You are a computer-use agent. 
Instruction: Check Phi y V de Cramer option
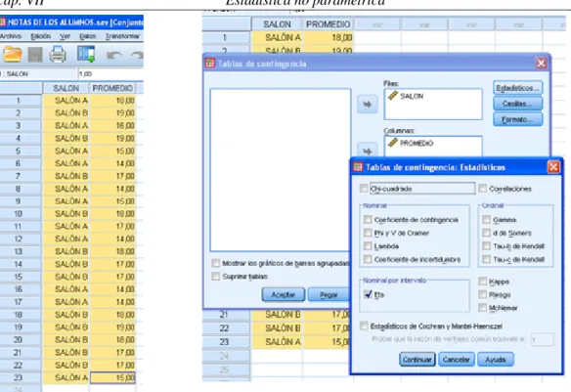(x=368, y=233)
